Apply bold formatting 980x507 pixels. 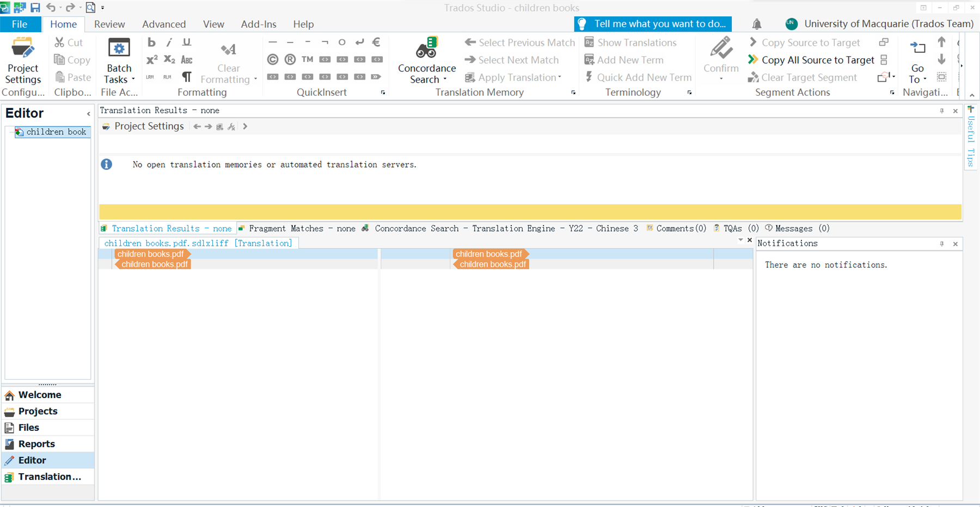(x=151, y=42)
